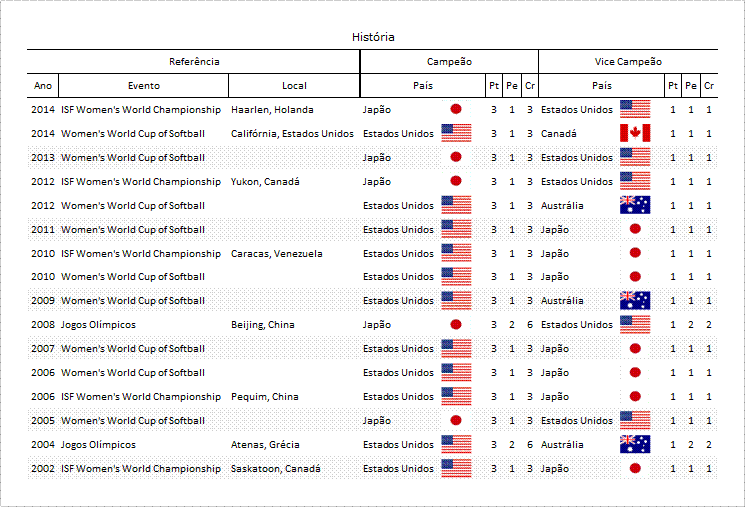Click 'Califórnia, Estados Unidos' location cell

[x=292, y=134]
